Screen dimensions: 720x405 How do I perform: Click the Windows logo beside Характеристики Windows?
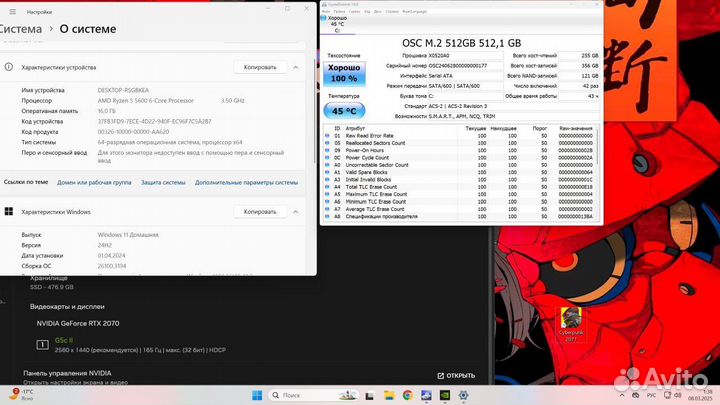point(9,211)
